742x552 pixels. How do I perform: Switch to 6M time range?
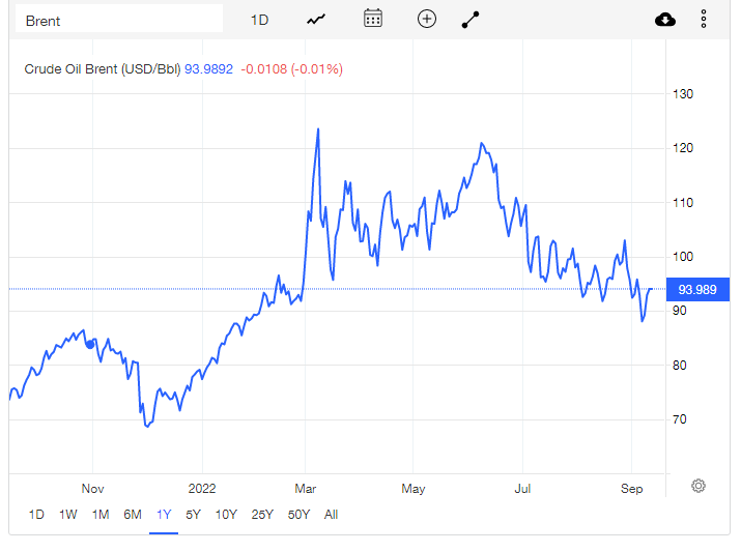pos(132,515)
